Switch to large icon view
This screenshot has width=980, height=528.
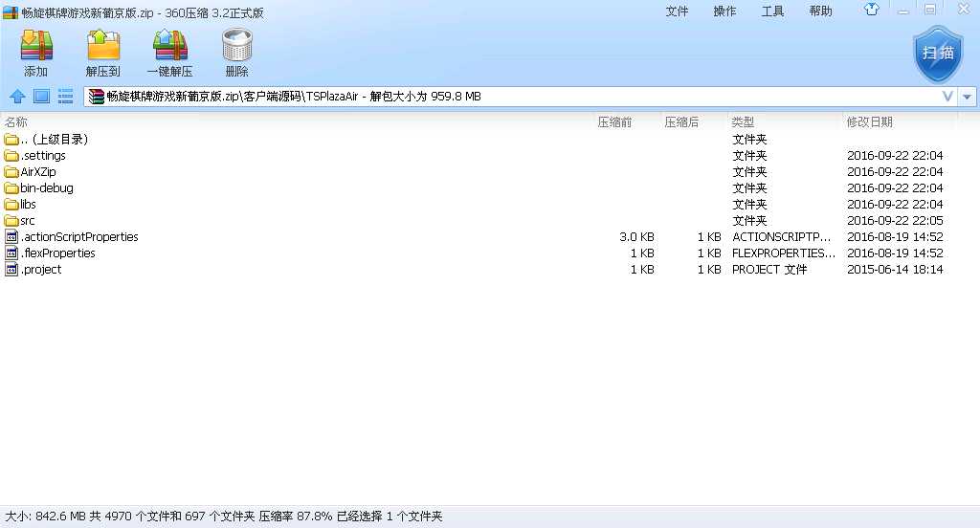point(41,97)
